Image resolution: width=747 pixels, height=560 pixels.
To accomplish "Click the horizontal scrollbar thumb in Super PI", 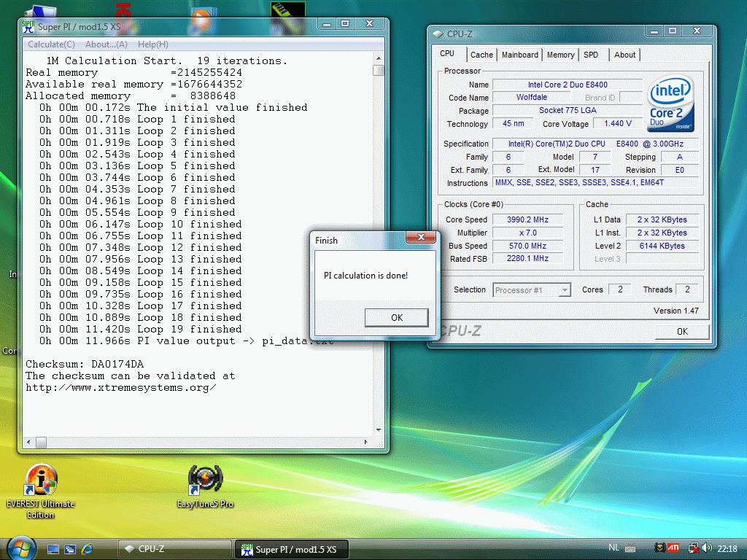I will coord(41,443).
